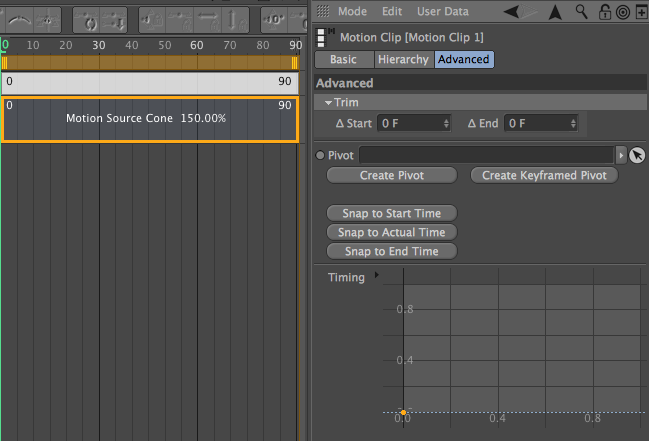This screenshot has width=649, height=441.
Task: Click the arc curve toolbar icon
Action: tap(19, 19)
